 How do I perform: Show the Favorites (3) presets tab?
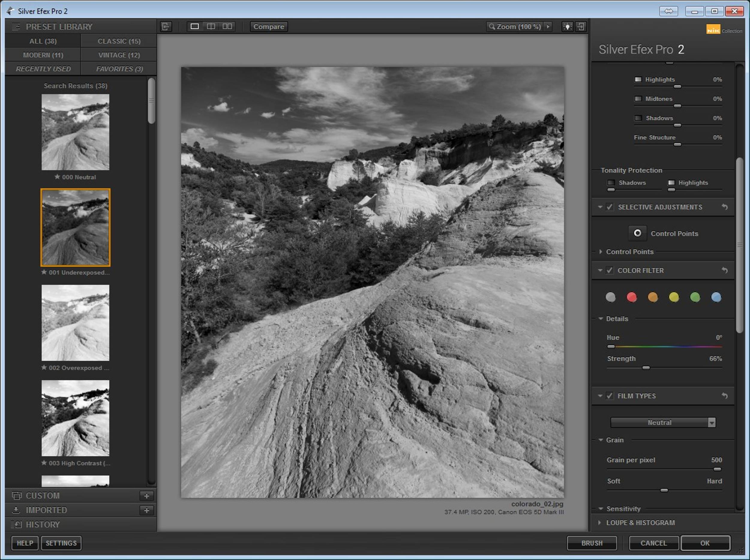click(x=119, y=69)
